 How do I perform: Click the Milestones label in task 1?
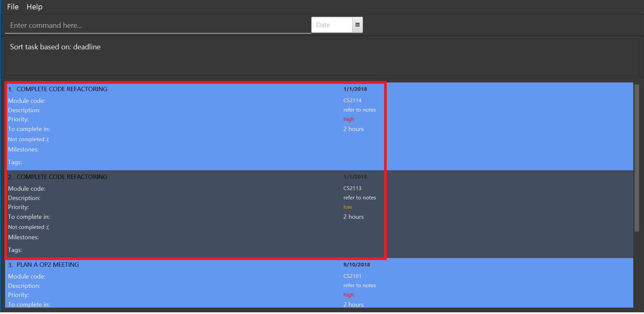click(23, 149)
